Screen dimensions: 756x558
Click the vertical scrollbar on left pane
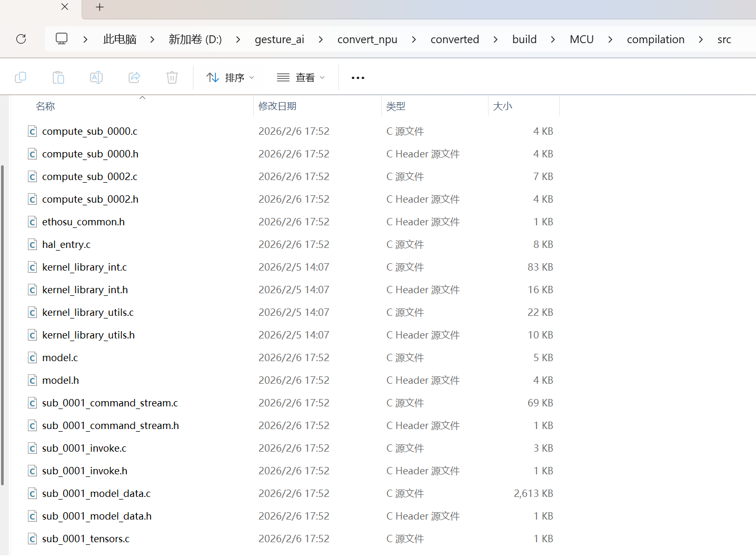(x=3, y=325)
